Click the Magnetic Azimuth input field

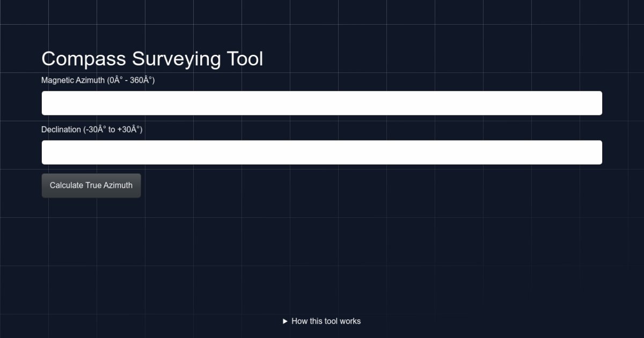click(322, 103)
